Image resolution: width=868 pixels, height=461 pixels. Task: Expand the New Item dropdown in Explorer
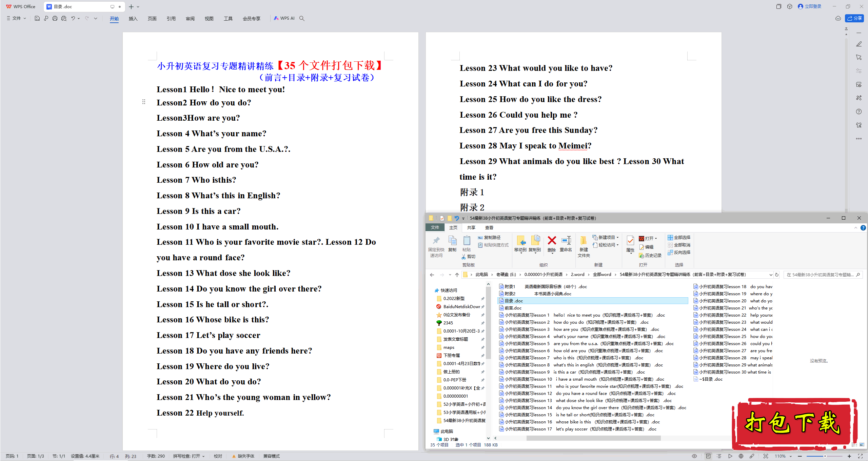pyautogui.click(x=617, y=237)
